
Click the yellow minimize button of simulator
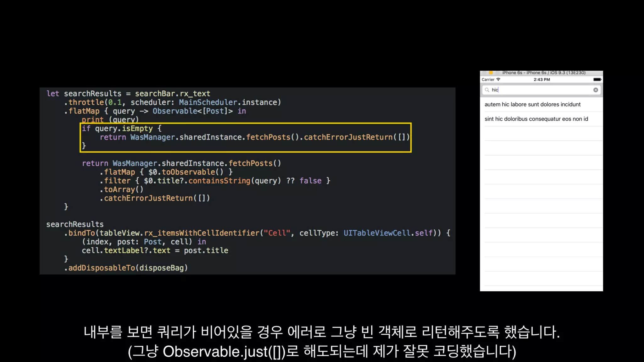click(x=491, y=73)
